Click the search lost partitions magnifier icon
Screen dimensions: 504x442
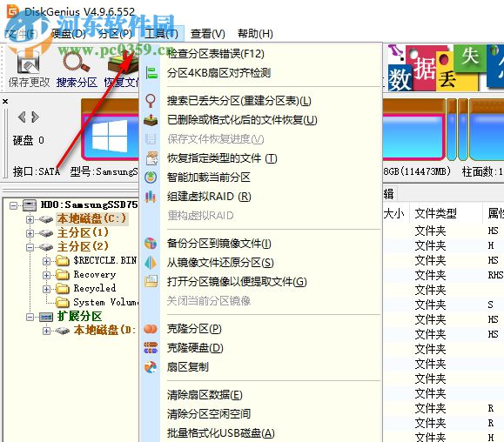click(x=151, y=101)
